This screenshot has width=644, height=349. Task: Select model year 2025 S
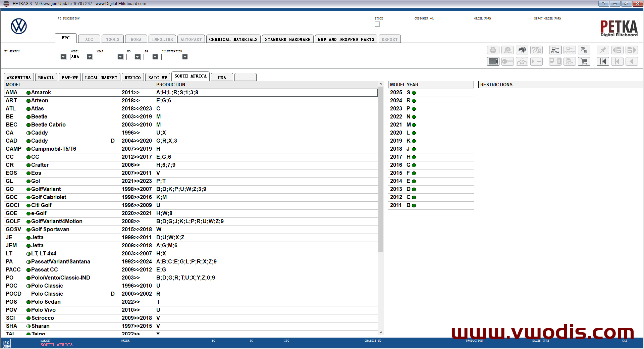point(431,93)
